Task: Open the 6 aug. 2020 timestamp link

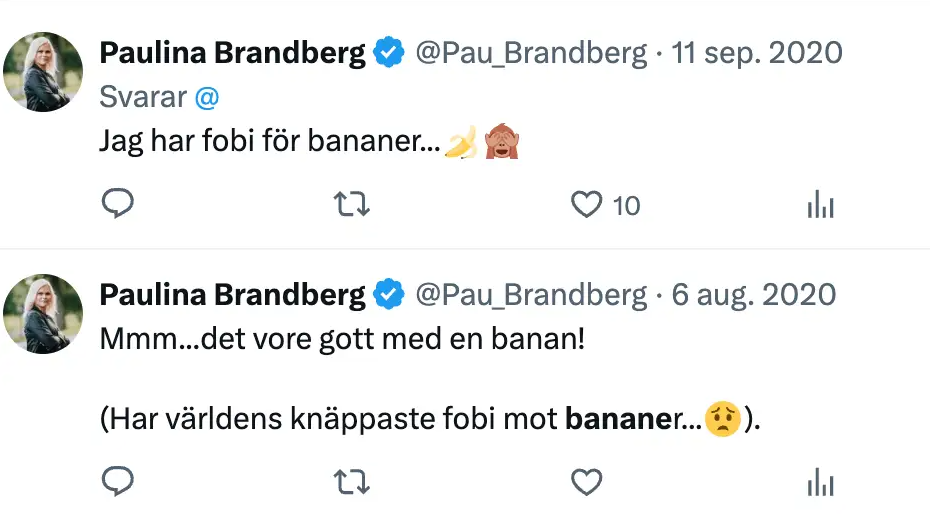Action: [x=753, y=295]
